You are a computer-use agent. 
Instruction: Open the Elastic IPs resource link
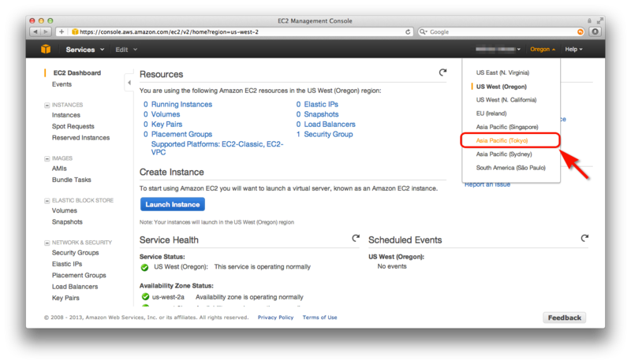pyautogui.click(x=321, y=104)
